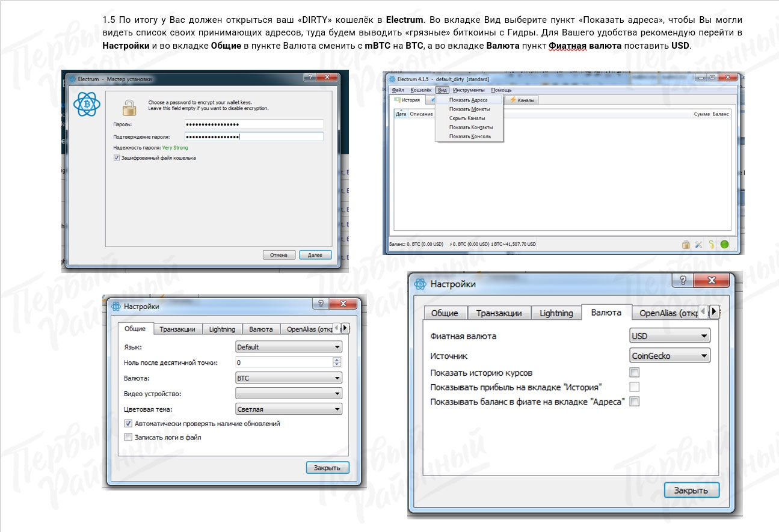
Task: Open the Язык dropdown showing Default
Action: [x=289, y=347]
